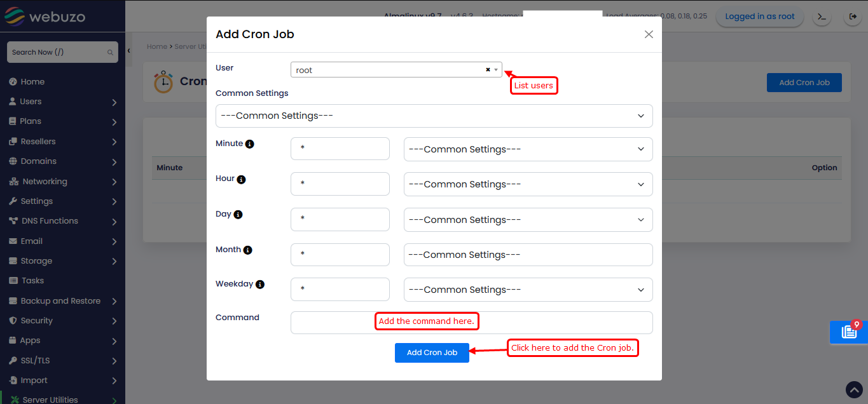Open the notifications widget with badge 9
The height and width of the screenshot is (404, 868).
[849, 332]
